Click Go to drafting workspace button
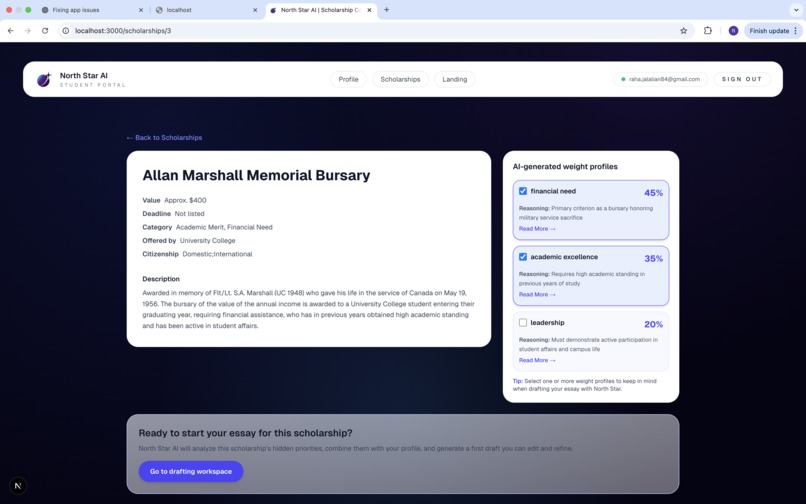This screenshot has width=806, height=504. tap(191, 471)
